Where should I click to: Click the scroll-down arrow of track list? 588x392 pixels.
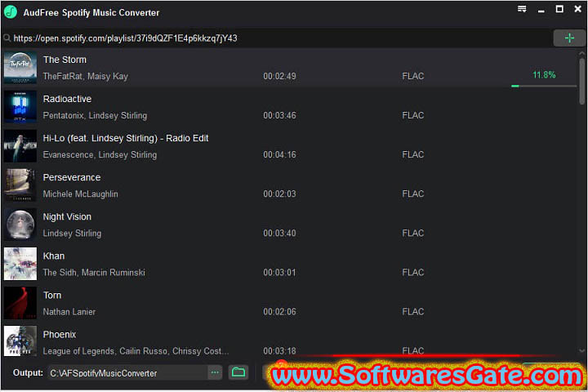581,350
